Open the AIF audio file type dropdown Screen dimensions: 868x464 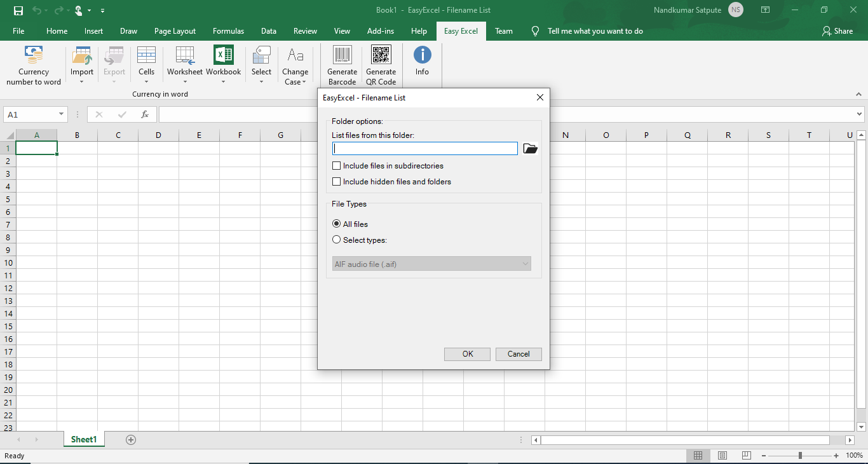[432, 264]
